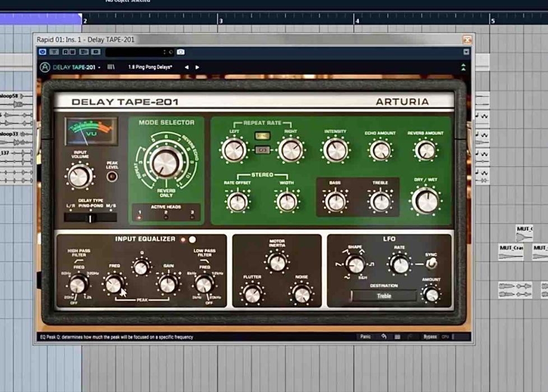Screen dimensions: 548x392
Task: Click the CPU meter
Action: pos(455,337)
